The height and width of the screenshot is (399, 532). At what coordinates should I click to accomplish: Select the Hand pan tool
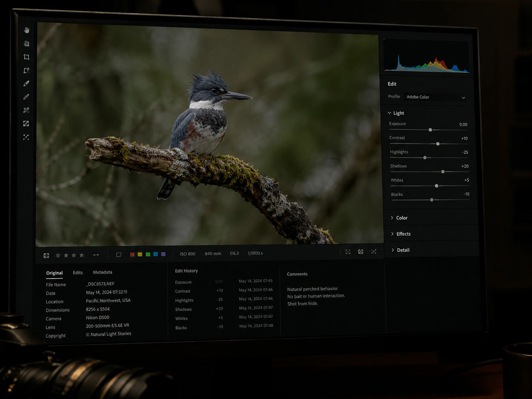coord(27,30)
